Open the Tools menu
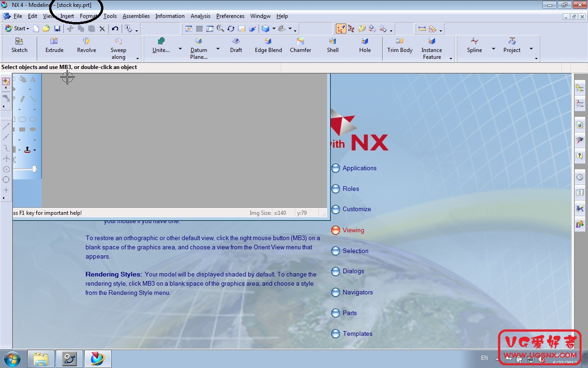The height and width of the screenshot is (368, 588). pyautogui.click(x=110, y=16)
